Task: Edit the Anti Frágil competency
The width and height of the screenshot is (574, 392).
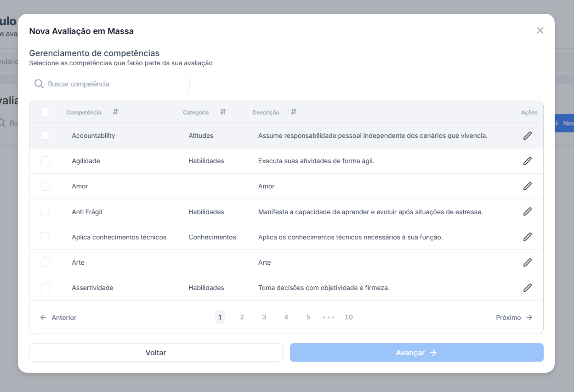Action: (527, 211)
